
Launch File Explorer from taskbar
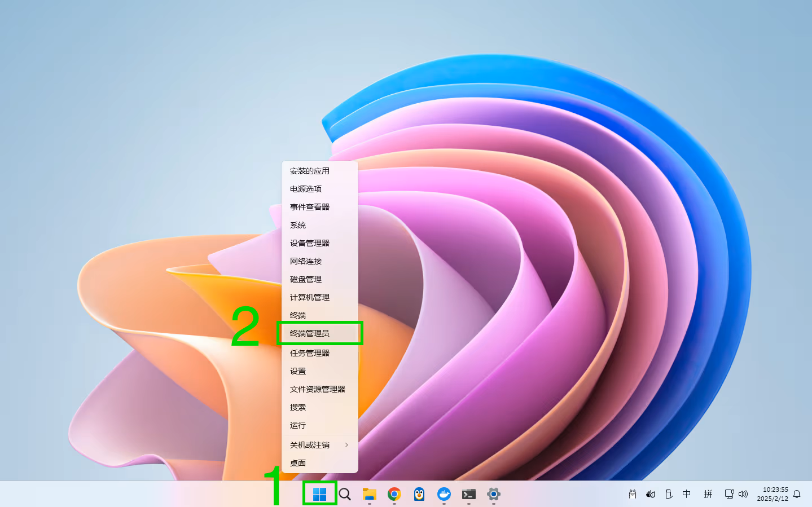(x=370, y=495)
